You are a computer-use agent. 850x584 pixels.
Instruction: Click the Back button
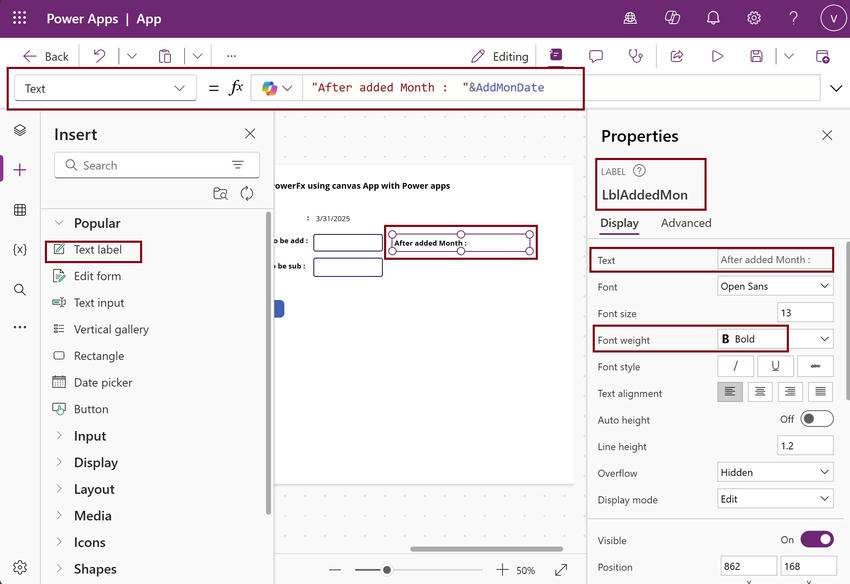pyautogui.click(x=46, y=57)
